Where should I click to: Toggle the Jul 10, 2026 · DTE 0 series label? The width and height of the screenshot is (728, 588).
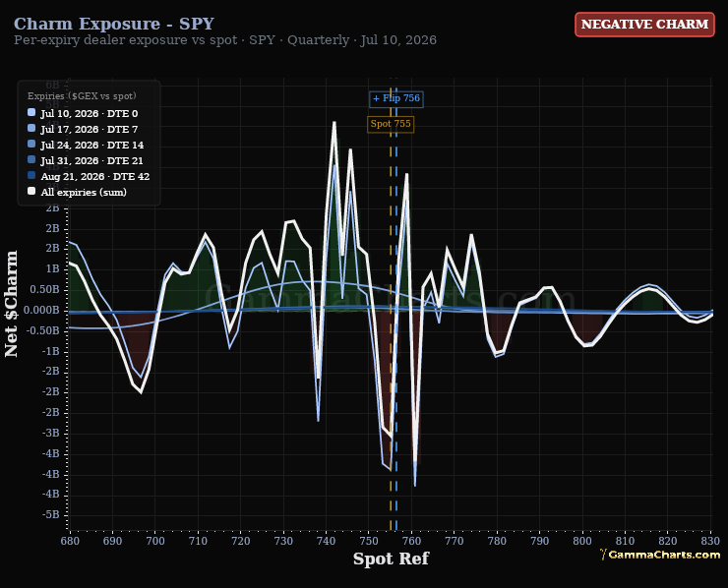pos(90,114)
